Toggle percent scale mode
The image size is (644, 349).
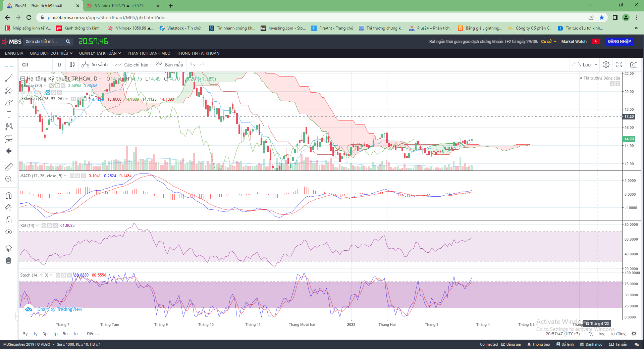591,334
